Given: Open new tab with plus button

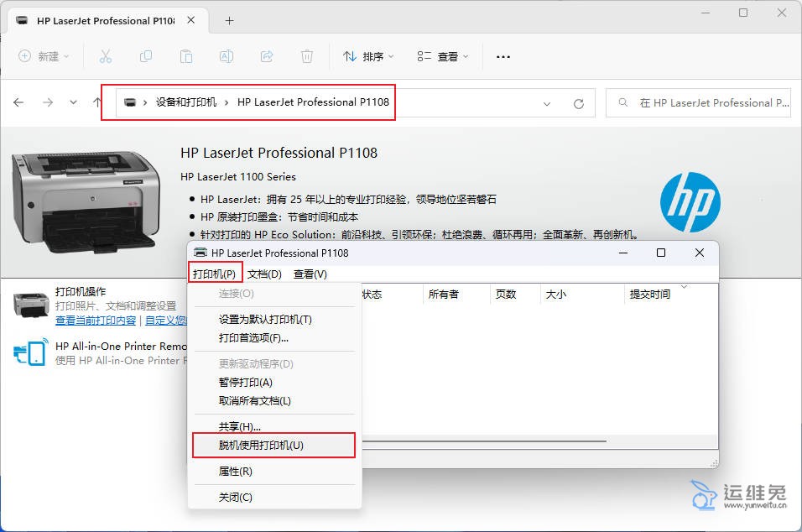Looking at the screenshot, I should [x=229, y=21].
